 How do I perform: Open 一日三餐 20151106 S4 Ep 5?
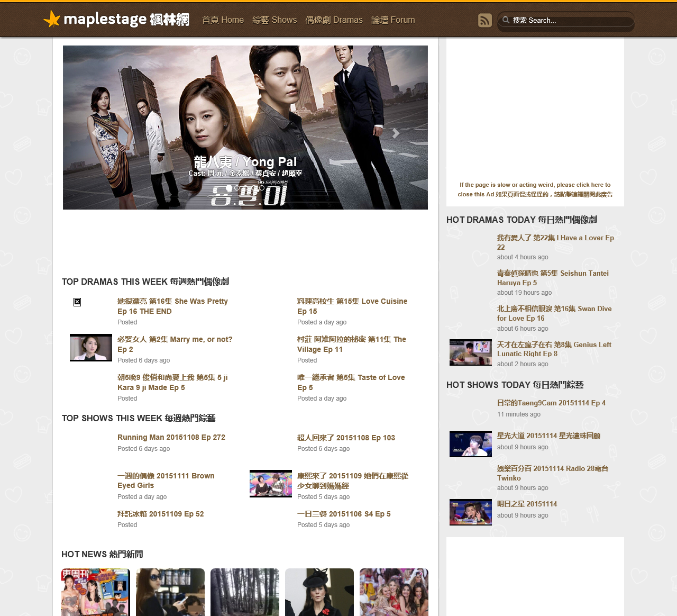coord(344,514)
